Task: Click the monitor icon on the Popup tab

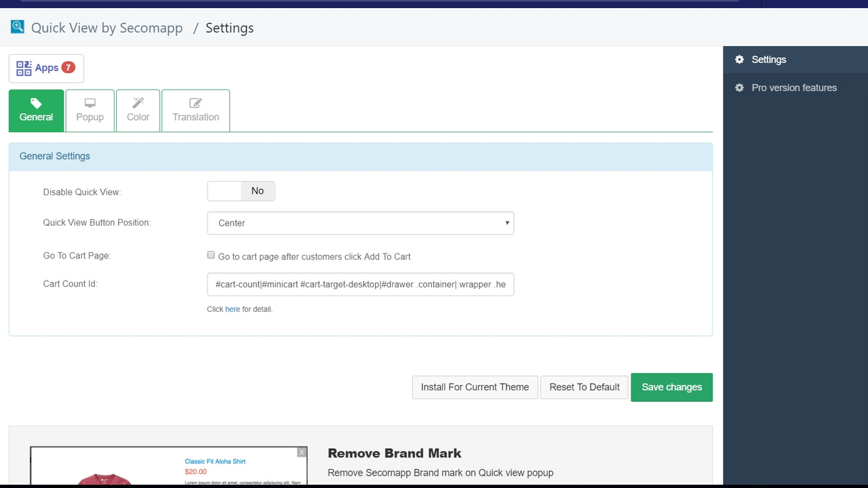Action: point(90,103)
